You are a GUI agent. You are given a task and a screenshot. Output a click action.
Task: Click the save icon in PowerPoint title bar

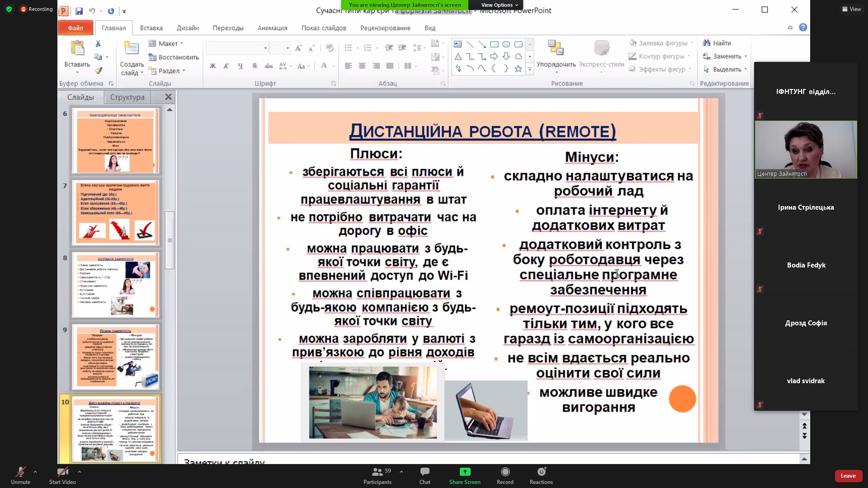point(79,11)
